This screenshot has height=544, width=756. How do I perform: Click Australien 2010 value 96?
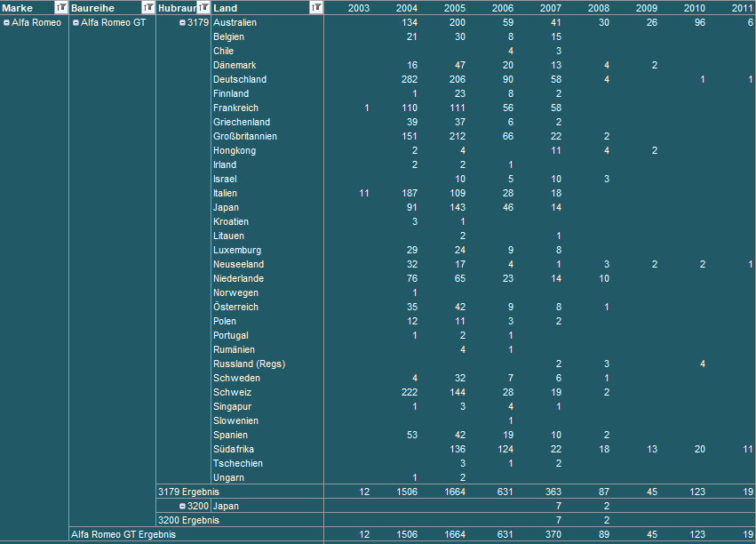coord(700,23)
